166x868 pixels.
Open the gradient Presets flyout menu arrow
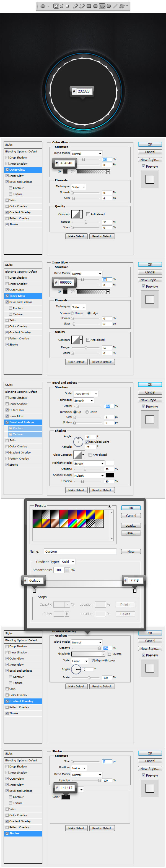pyautogui.click(x=110, y=506)
